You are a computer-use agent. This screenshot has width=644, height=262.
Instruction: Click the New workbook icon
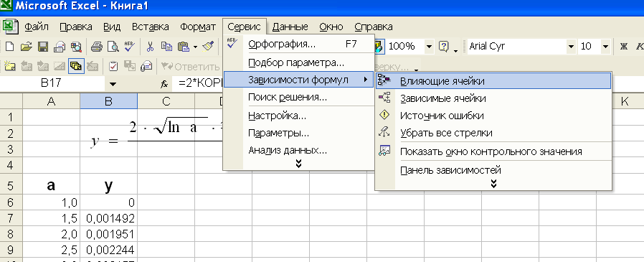point(9,46)
